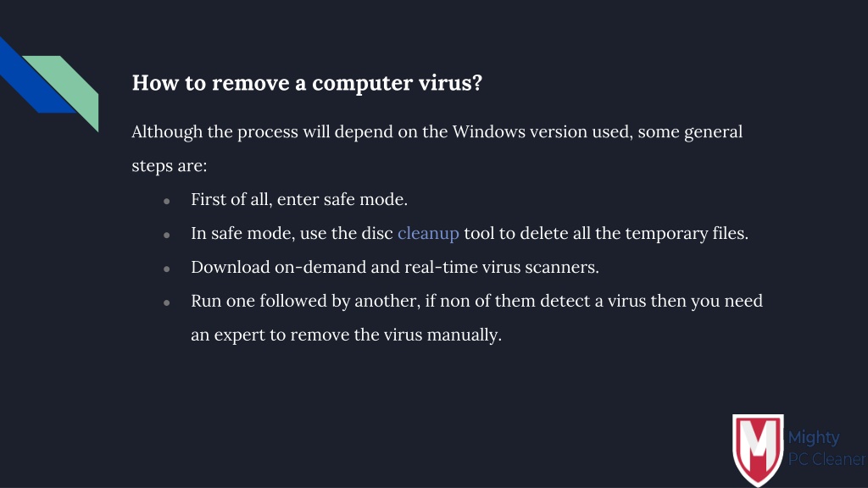Select the "How to remove a computer virus?" heading
Screen dimensions: 868x488
(x=307, y=83)
